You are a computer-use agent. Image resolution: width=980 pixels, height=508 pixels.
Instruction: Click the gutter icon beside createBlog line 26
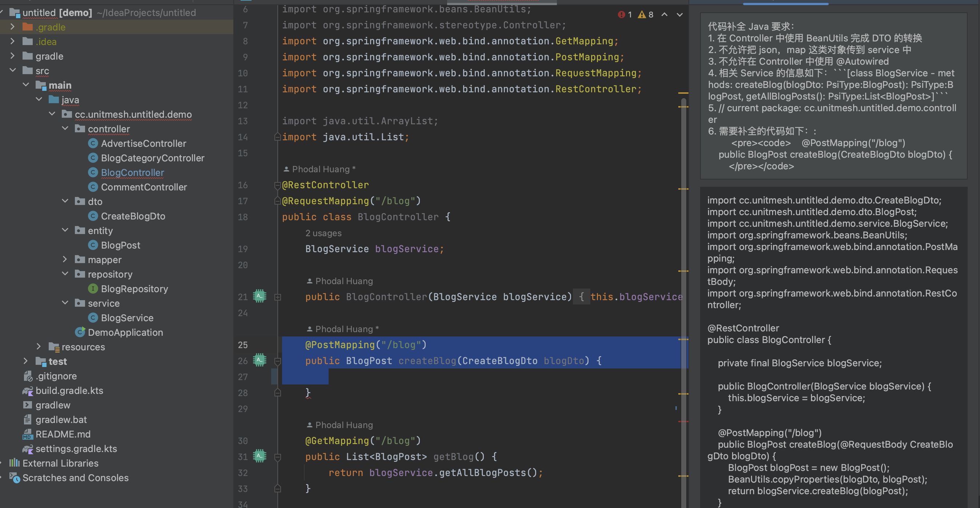[x=260, y=360]
